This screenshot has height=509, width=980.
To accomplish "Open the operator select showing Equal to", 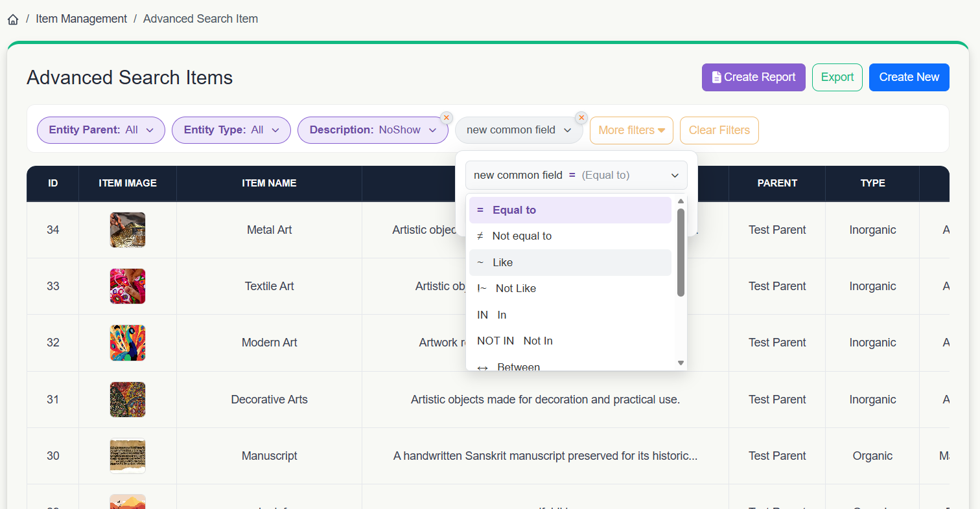I will point(576,175).
